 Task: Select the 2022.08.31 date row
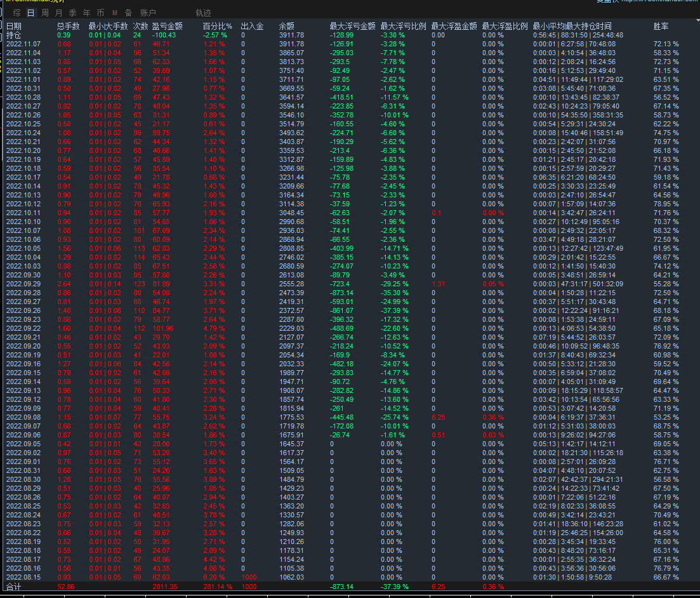point(23,470)
